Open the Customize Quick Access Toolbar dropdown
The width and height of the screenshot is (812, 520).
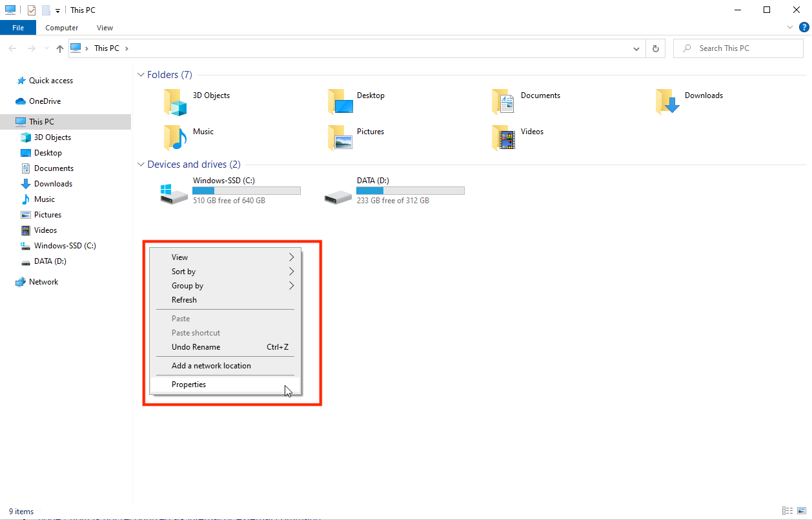pyautogui.click(x=57, y=11)
